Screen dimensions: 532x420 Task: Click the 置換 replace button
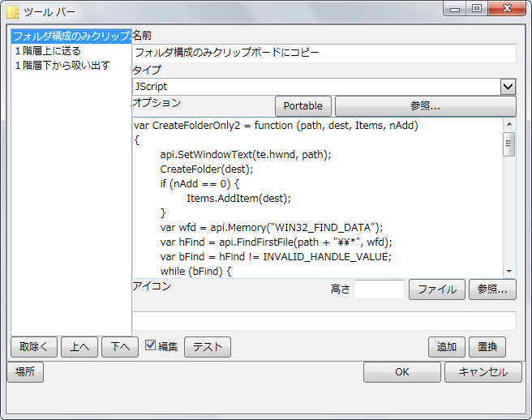pos(487,347)
